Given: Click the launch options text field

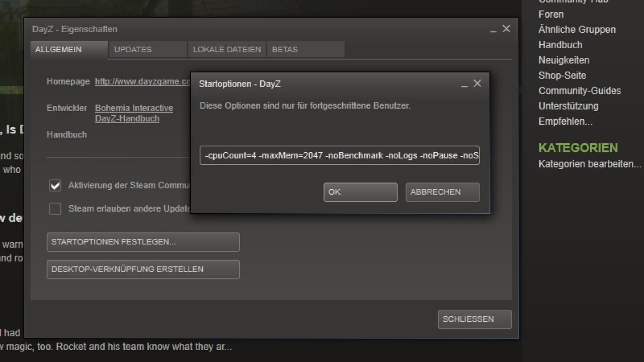Looking at the screenshot, I should 340,156.
